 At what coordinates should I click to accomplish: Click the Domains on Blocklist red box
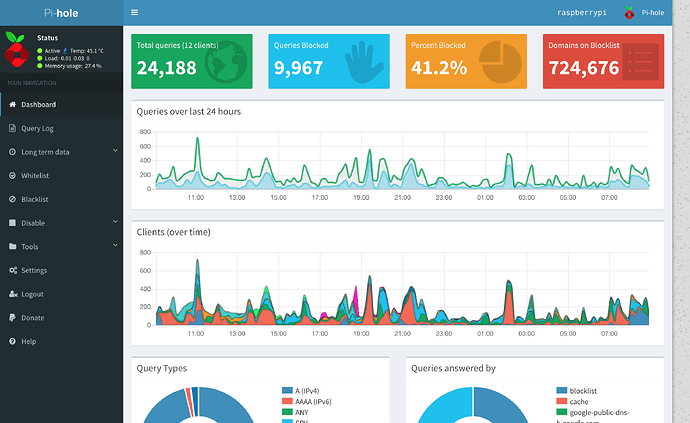(603, 60)
